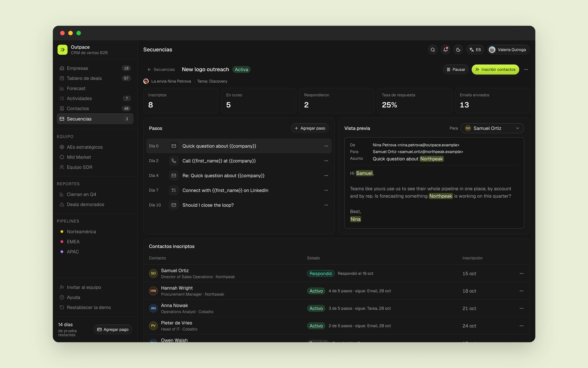The width and height of the screenshot is (588, 368).
Task: Click Inscribir contactos button
Action: pyautogui.click(x=495, y=70)
